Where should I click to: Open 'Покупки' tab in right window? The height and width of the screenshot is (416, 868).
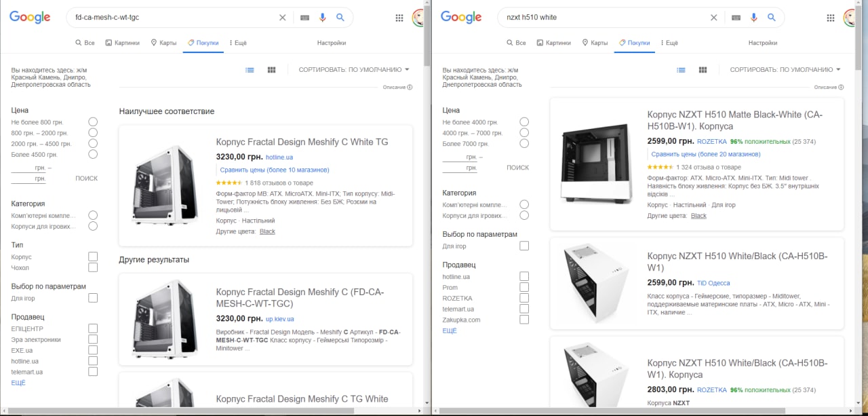(x=634, y=43)
